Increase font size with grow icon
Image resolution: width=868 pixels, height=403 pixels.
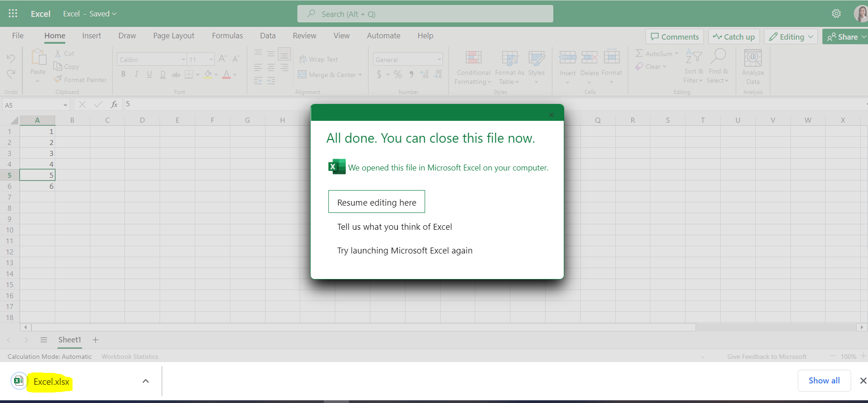click(x=223, y=58)
